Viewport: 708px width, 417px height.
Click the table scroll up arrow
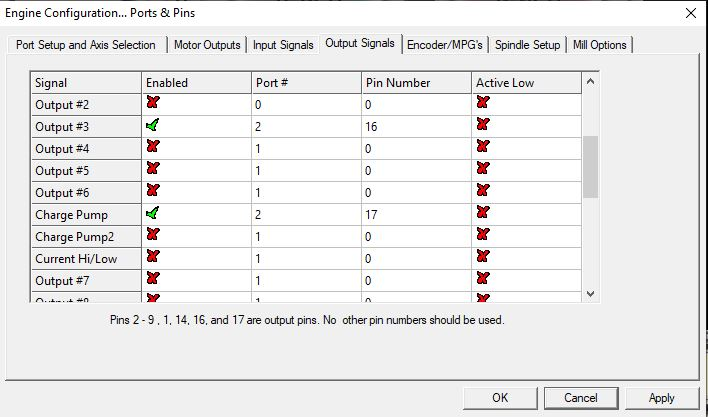(x=590, y=82)
